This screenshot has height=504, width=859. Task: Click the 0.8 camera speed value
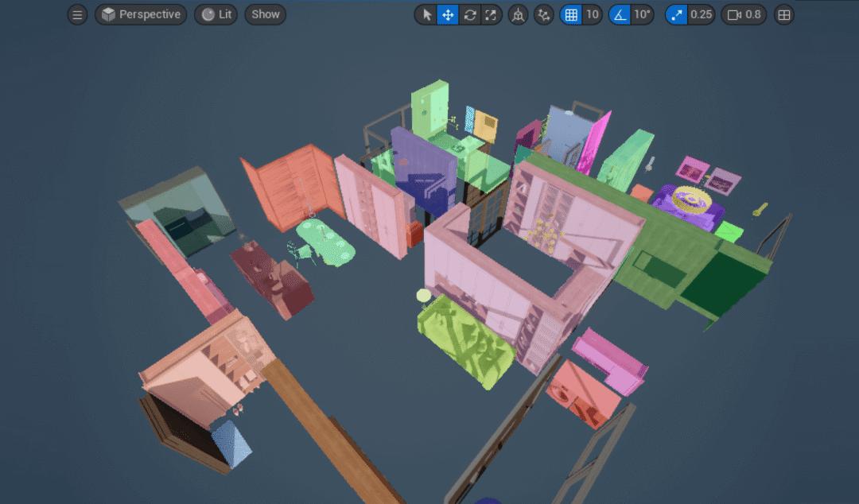[752, 14]
